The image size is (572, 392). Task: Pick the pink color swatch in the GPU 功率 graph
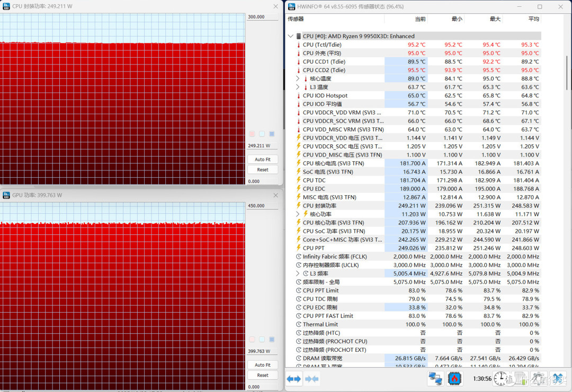[x=252, y=340]
